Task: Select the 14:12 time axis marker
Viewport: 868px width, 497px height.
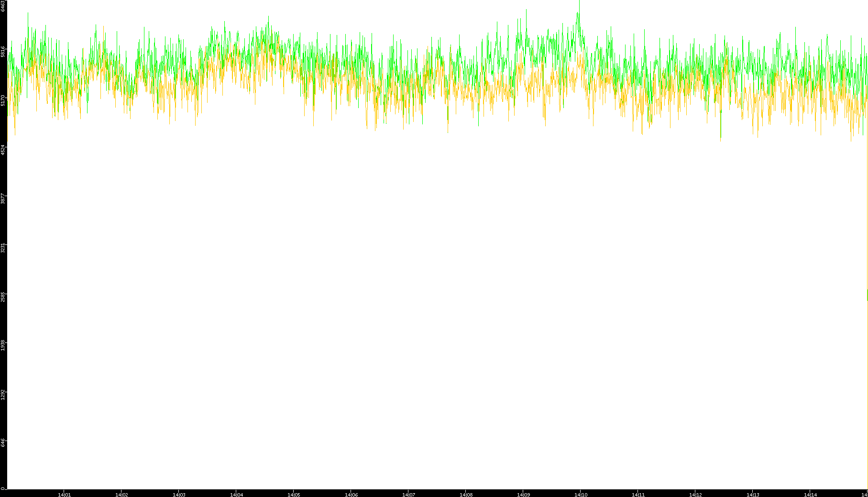Action: [695, 495]
